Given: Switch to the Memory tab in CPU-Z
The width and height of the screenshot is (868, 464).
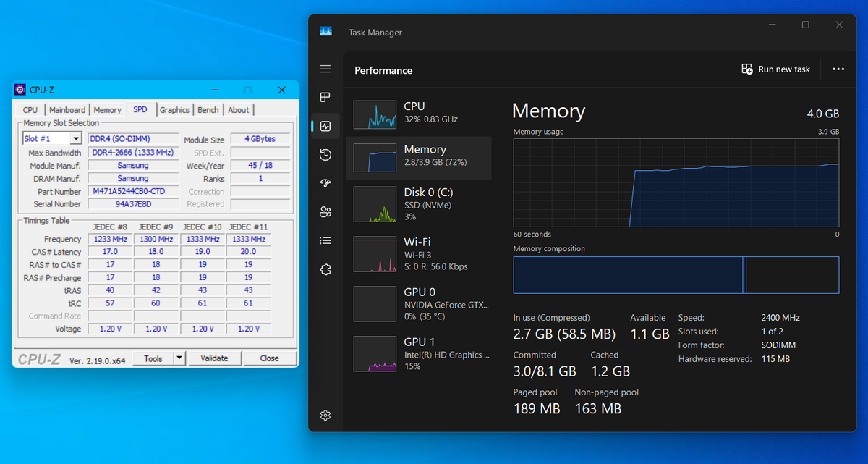Looking at the screenshot, I should point(107,110).
